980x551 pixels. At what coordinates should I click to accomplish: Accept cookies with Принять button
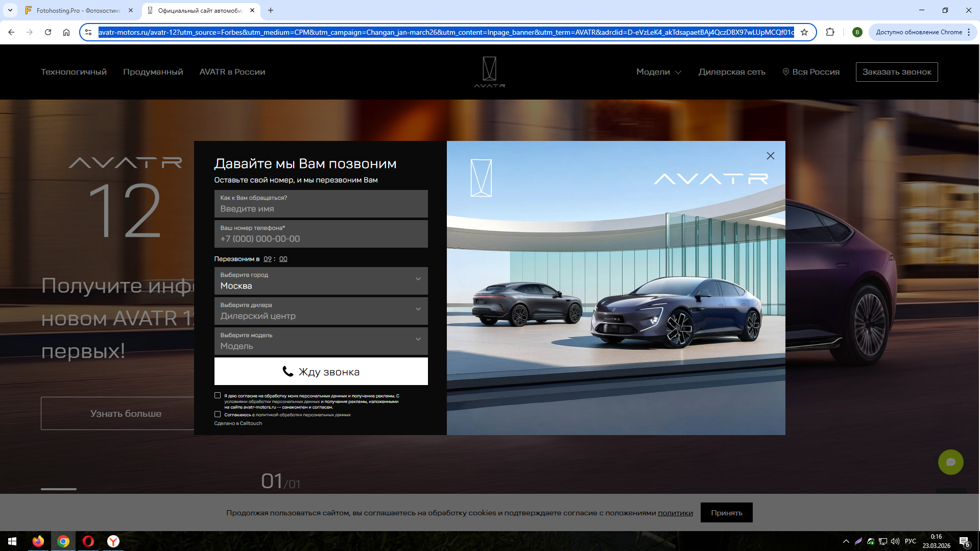[x=726, y=513]
